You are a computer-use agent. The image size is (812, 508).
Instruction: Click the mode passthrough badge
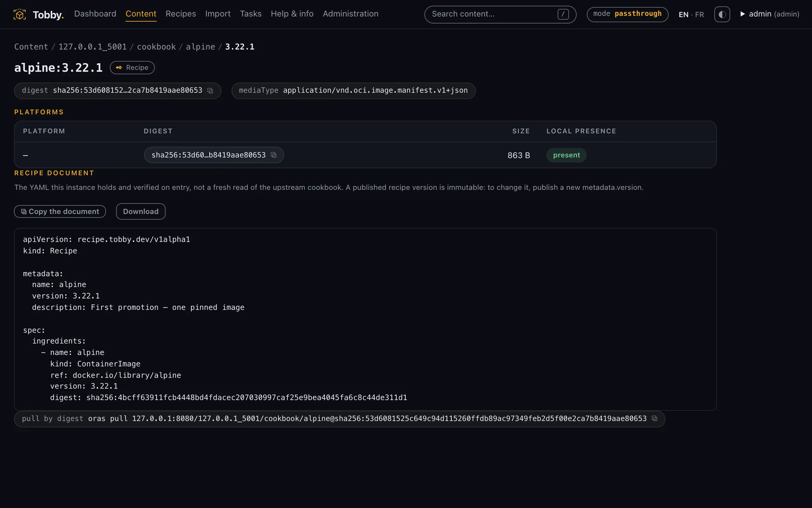[627, 15]
